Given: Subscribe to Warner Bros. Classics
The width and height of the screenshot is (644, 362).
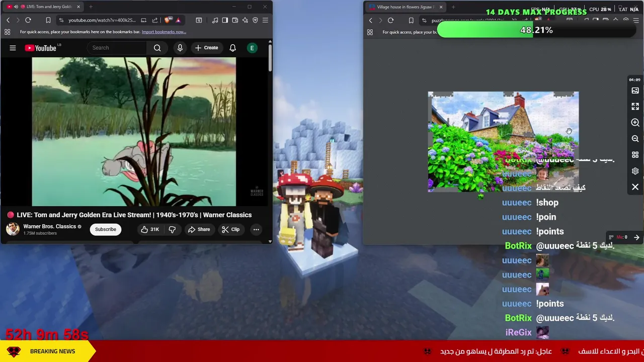Looking at the screenshot, I should point(106,229).
